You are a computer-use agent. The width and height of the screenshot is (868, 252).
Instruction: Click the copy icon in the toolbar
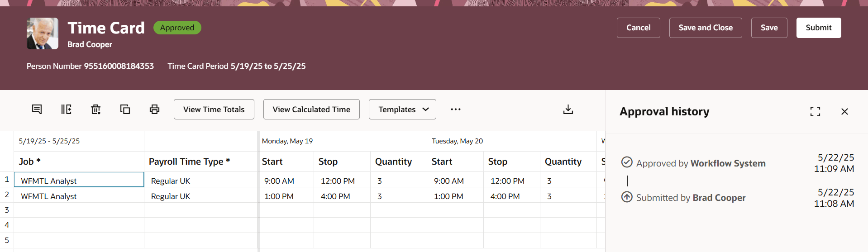coord(125,109)
